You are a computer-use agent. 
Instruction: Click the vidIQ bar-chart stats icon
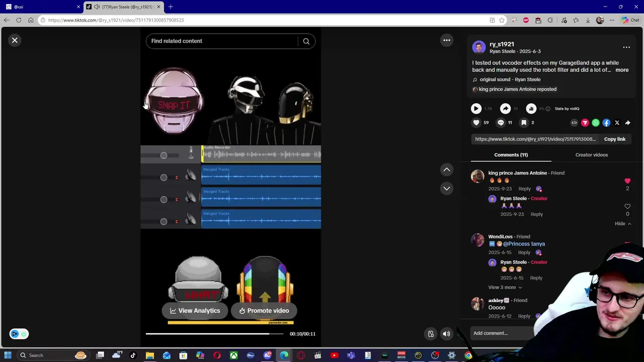tap(531, 109)
